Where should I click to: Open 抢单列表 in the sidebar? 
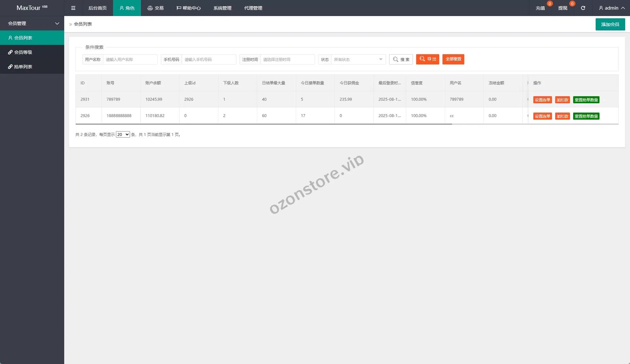[23, 67]
